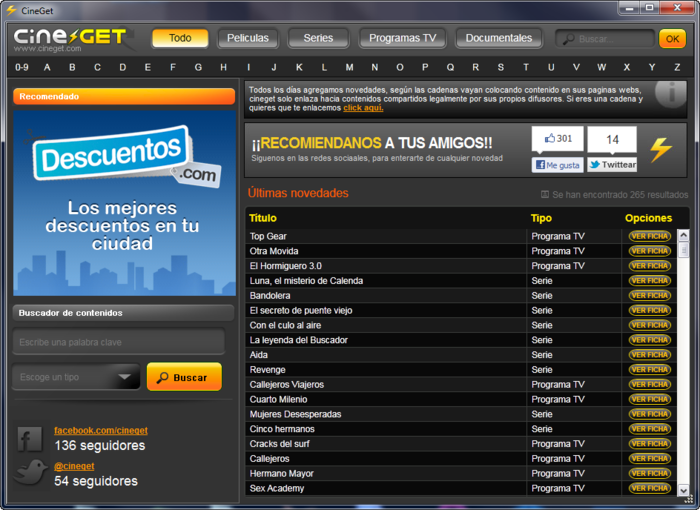Open 'Ver ficha' for Top Gear
This screenshot has width=700, height=510.
pos(649,236)
